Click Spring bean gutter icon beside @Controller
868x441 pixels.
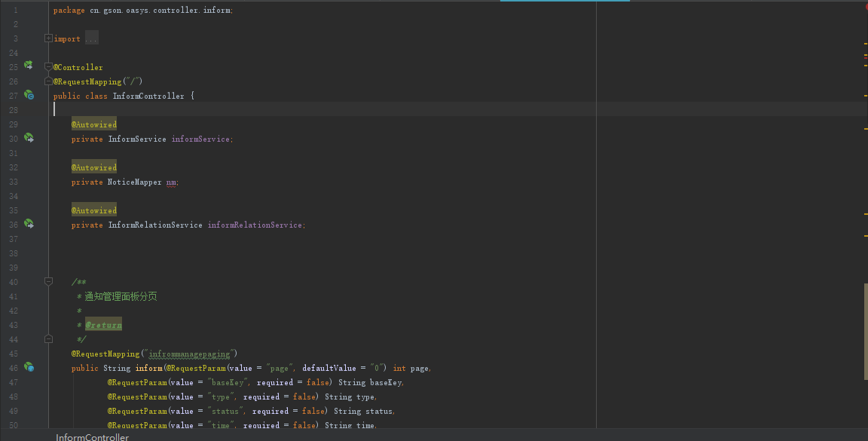(28, 66)
